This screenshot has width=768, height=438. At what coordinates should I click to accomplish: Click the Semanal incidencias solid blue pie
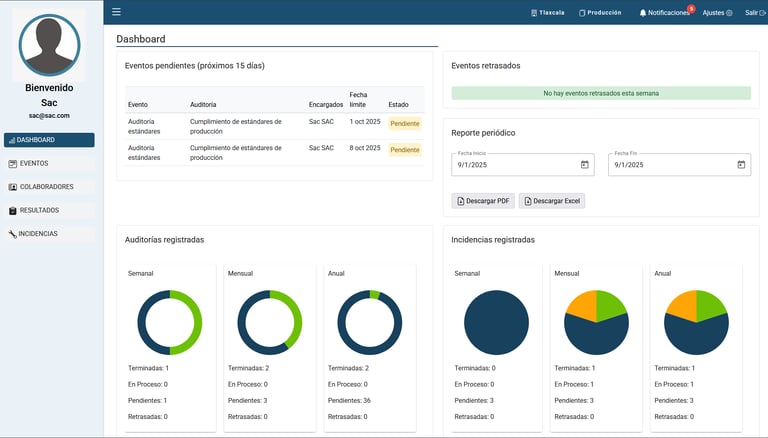[496, 322]
